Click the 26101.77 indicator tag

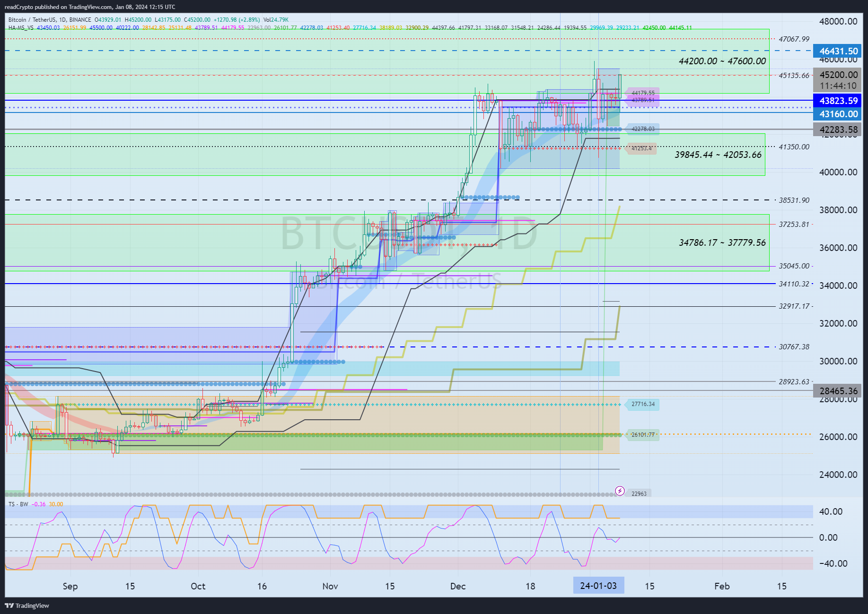coord(643,435)
